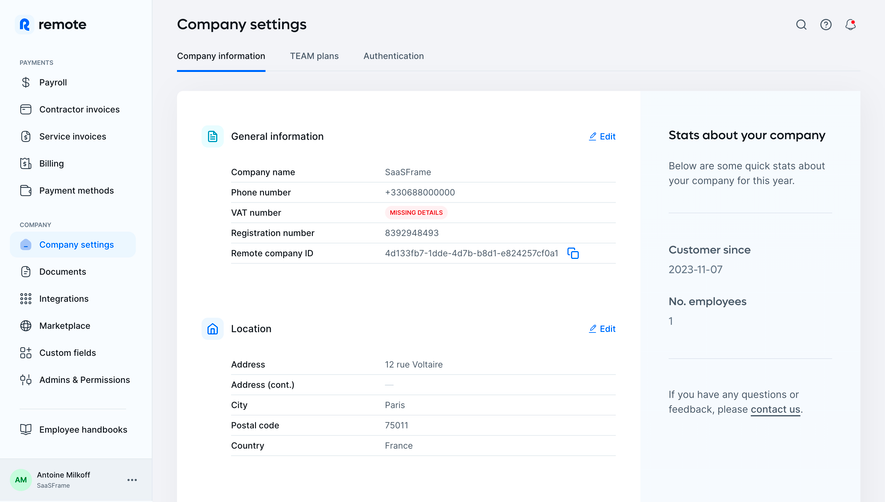Click address 12 rue Voltaire
Image resolution: width=885 pixels, height=502 pixels.
click(414, 365)
